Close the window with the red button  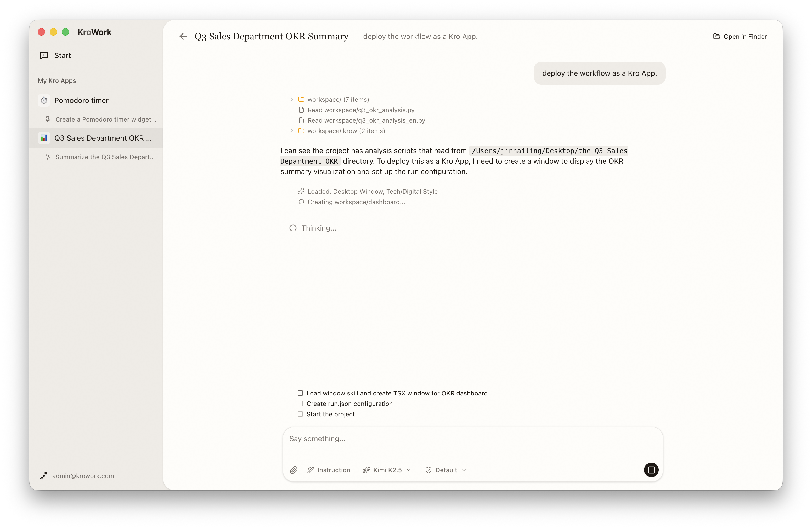[x=41, y=32]
